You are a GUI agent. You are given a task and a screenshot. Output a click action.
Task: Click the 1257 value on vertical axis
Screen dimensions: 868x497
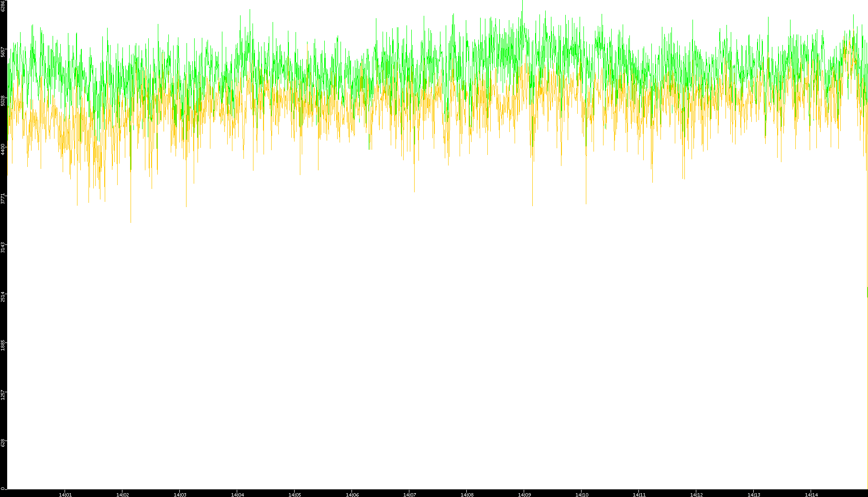pos(3,394)
